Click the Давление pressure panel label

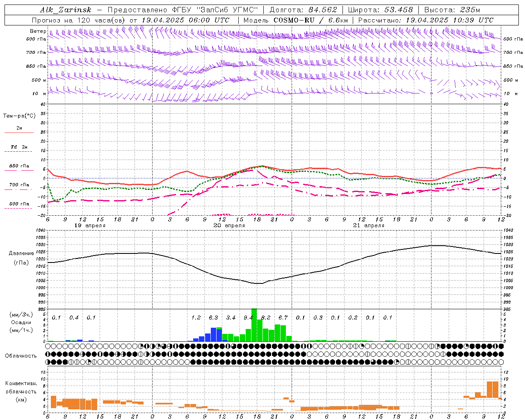21,253
